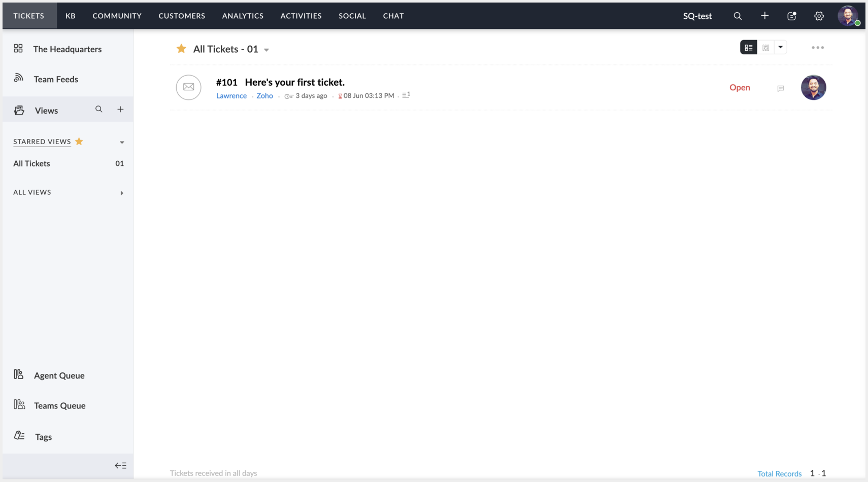This screenshot has height=482, width=868.
Task: Open the Community tab
Action: 117,16
